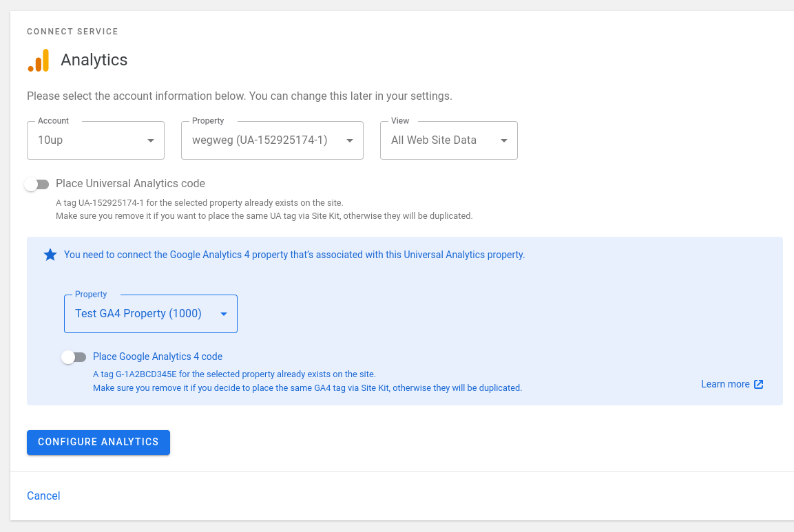The image size is (794, 532).
Task: Click the Analytics bar chart logo
Action: [39, 61]
